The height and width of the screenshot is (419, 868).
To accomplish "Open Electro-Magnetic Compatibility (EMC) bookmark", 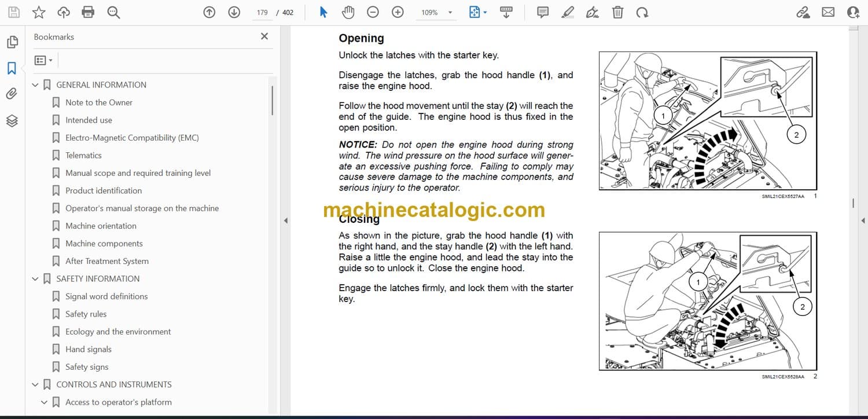I will (132, 138).
